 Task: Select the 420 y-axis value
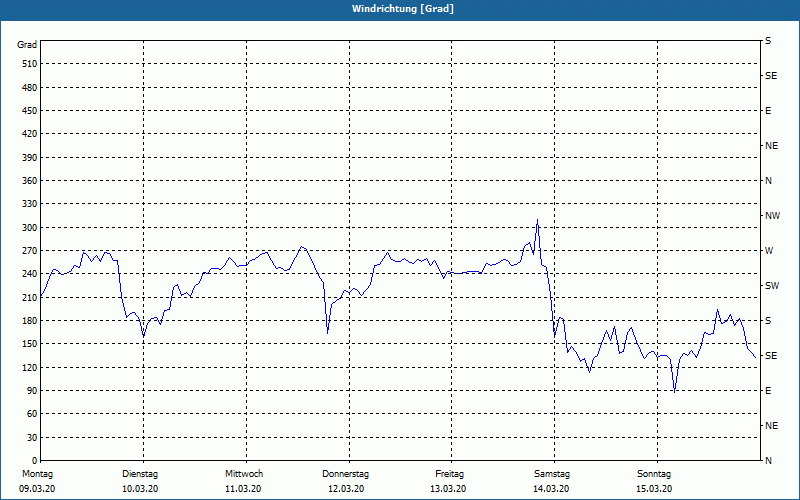pyautogui.click(x=30, y=134)
